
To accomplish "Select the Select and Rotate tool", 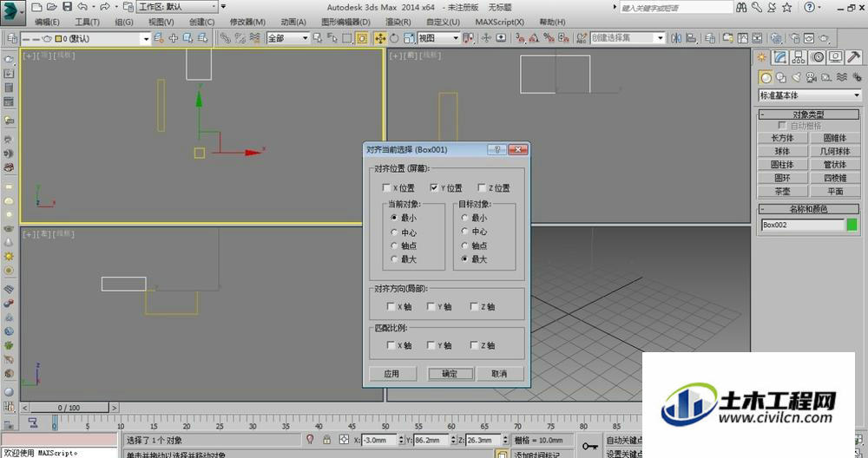I will pos(394,38).
